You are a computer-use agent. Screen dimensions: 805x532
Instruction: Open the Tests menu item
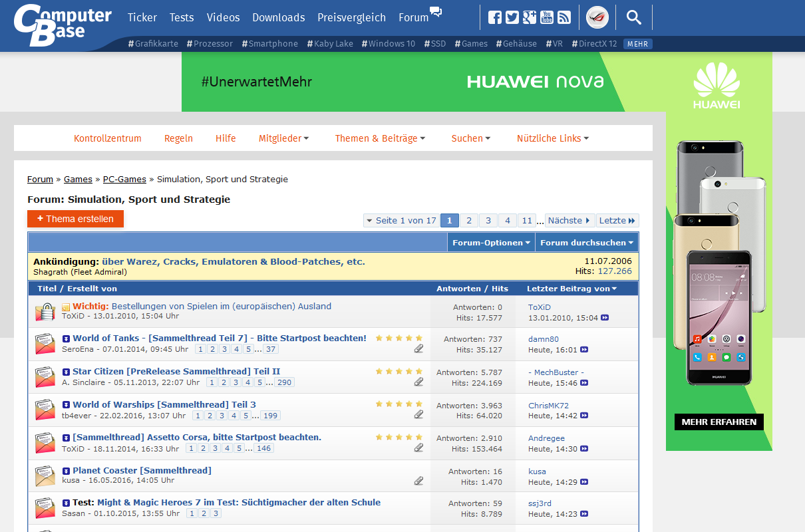[182, 17]
